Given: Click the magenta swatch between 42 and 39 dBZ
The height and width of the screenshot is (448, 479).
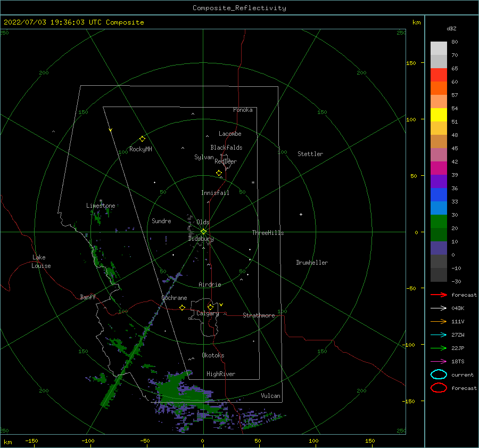Looking at the screenshot, I should click(439, 168).
